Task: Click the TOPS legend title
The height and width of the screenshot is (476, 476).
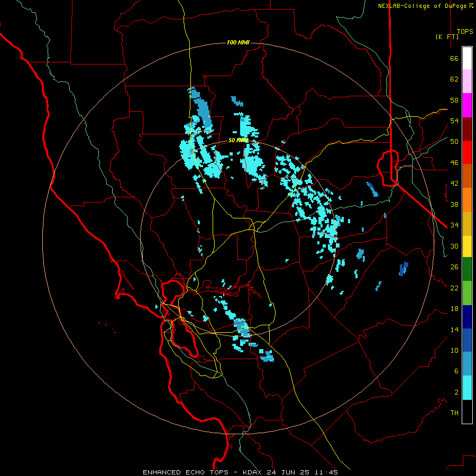Action: 465,32
